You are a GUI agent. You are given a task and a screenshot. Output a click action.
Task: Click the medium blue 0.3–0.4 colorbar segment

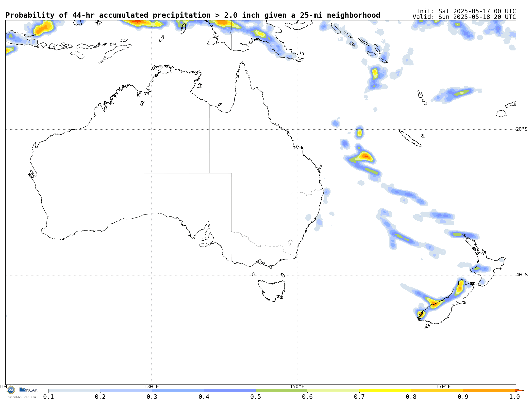178,390
